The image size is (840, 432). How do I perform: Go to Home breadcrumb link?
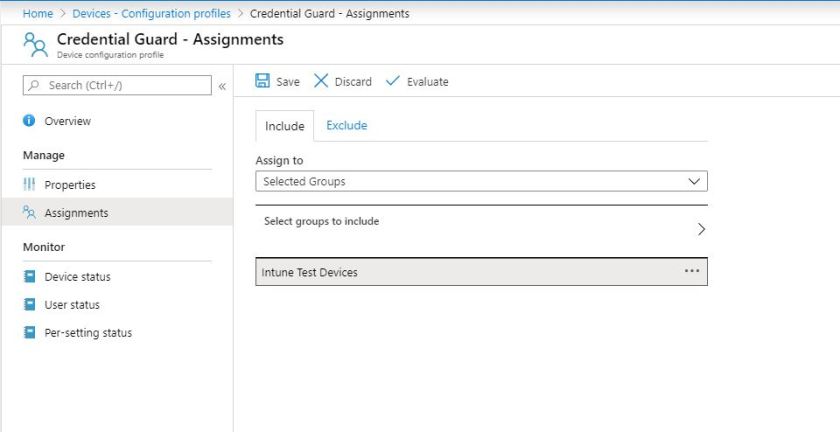(38, 14)
